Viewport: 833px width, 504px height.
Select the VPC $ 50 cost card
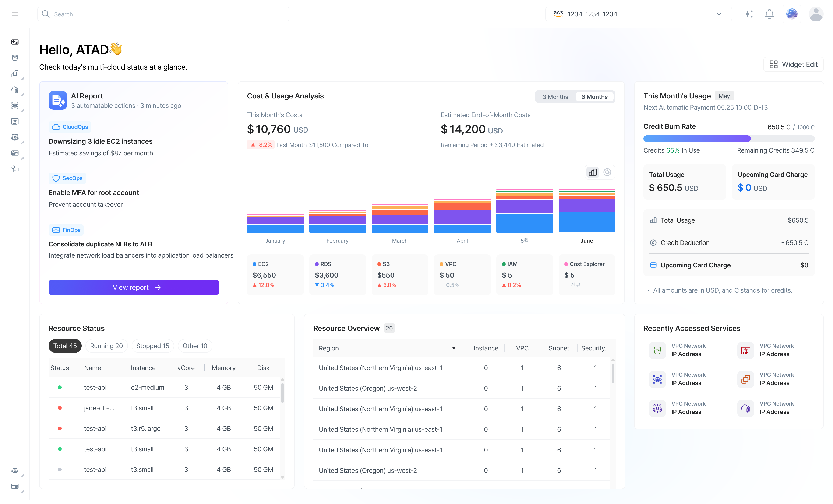pos(462,275)
